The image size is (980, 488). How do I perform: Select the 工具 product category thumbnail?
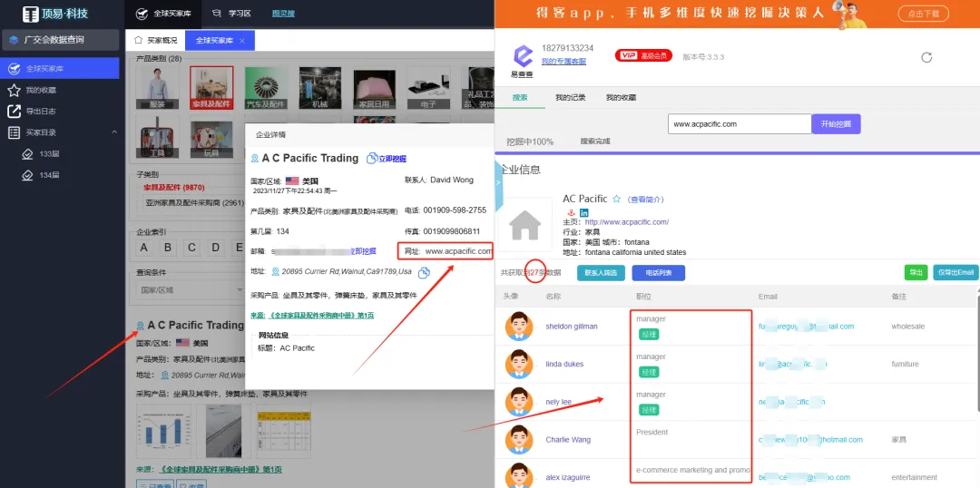click(158, 136)
